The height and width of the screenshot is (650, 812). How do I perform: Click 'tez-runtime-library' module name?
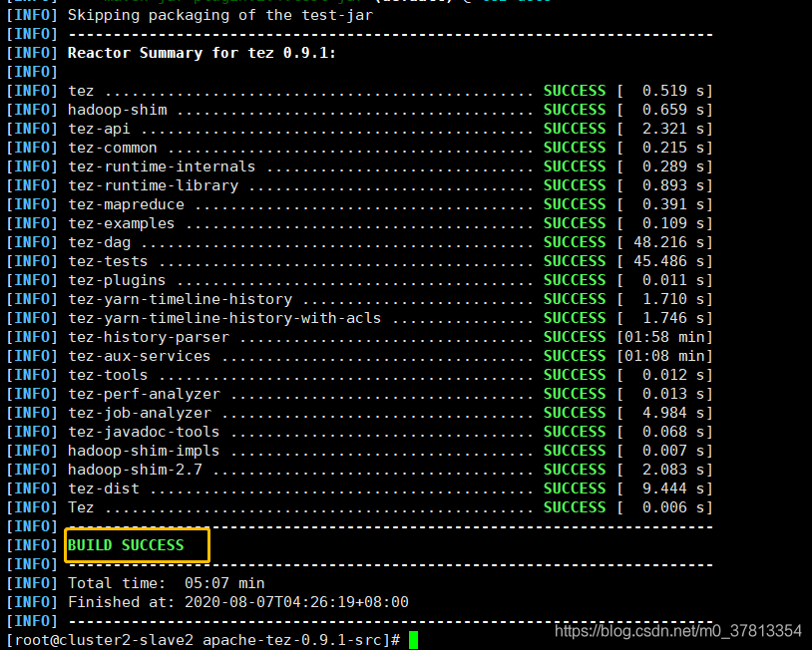pos(154,185)
